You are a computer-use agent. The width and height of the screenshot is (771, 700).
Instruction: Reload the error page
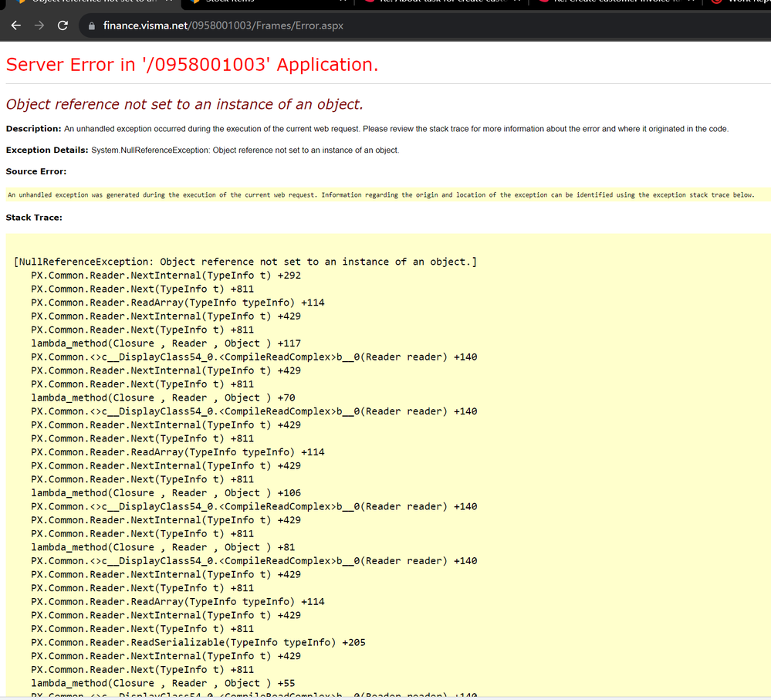(63, 25)
